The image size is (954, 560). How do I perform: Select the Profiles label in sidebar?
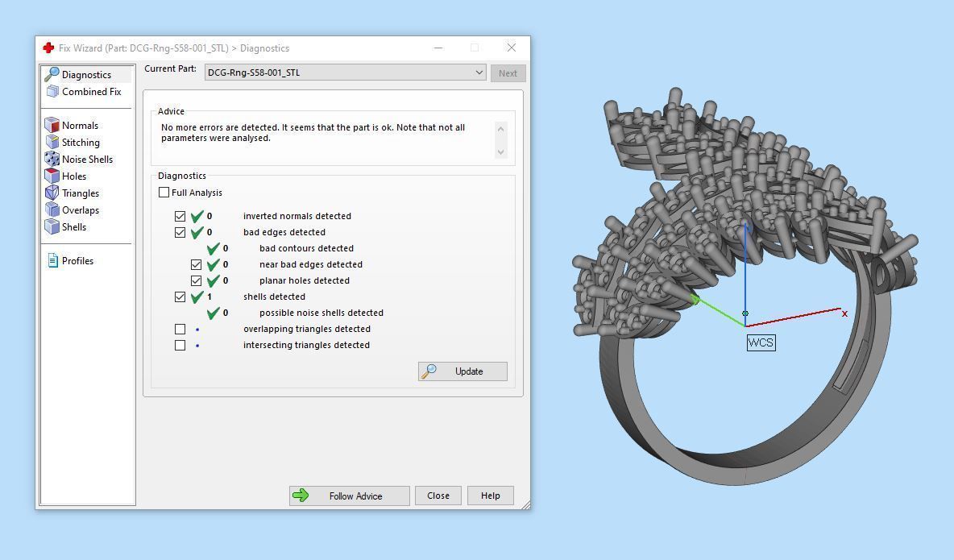tap(77, 260)
